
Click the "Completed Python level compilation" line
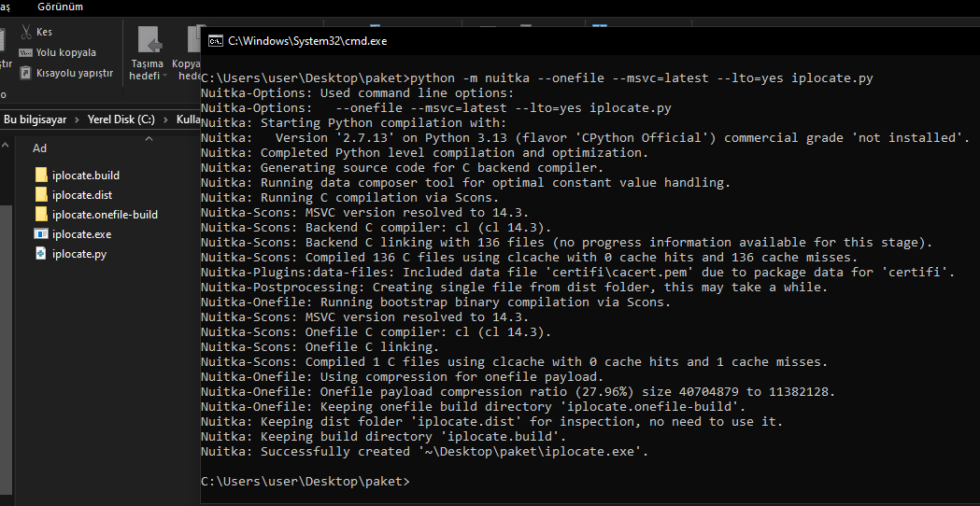424,152
